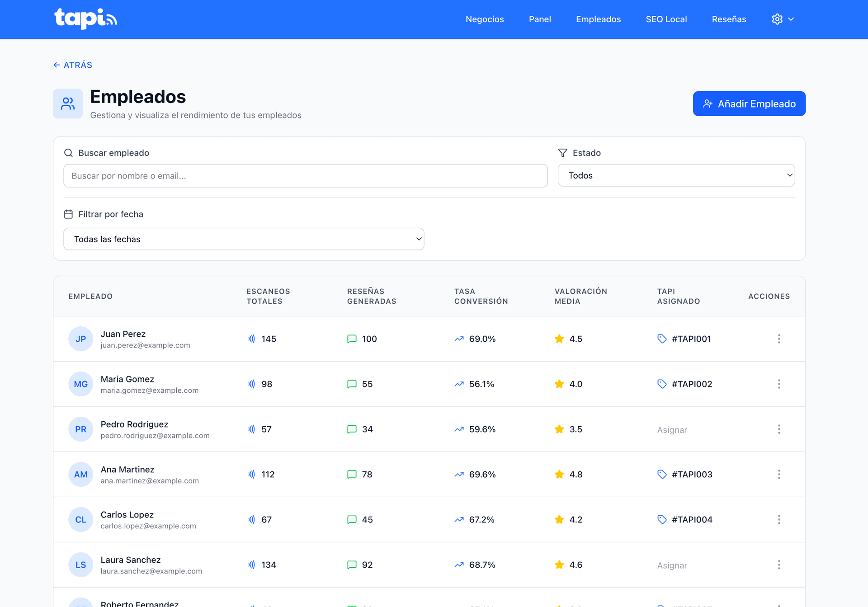Click the CL avatar for Carlos Lopez
868x607 pixels.
(x=80, y=519)
